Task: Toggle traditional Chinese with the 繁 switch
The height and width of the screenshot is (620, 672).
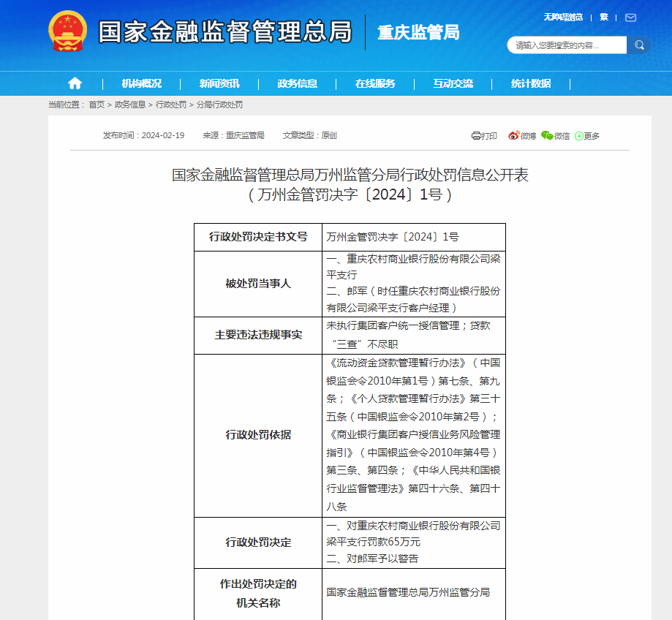Action: click(x=603, y=17)
